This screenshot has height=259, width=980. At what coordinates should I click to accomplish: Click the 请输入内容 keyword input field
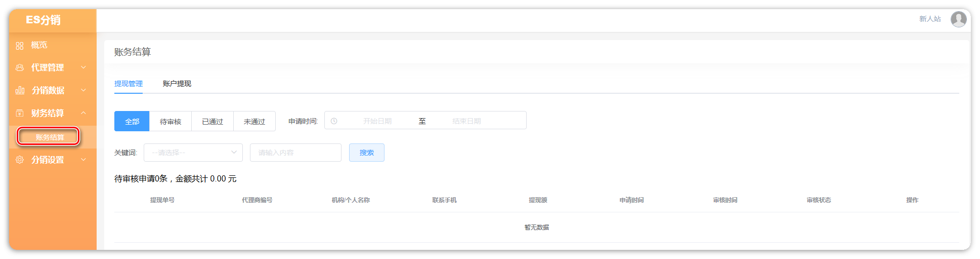pos(295,153)
